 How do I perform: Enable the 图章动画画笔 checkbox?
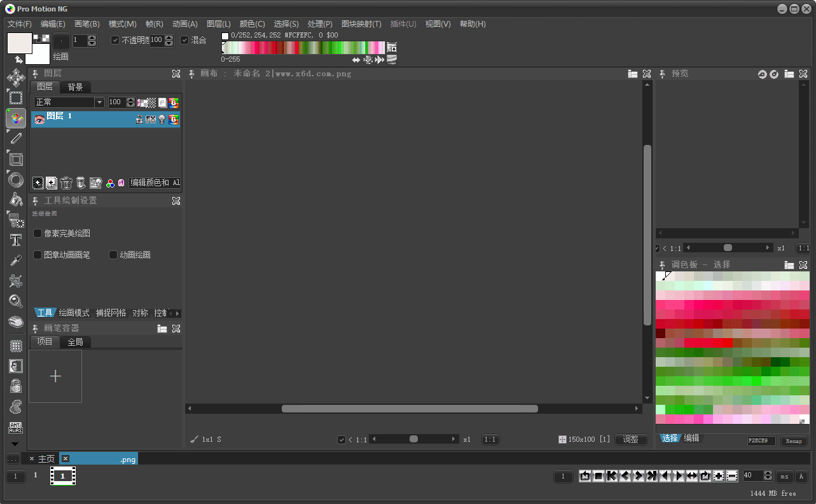(x=38, y=254)
